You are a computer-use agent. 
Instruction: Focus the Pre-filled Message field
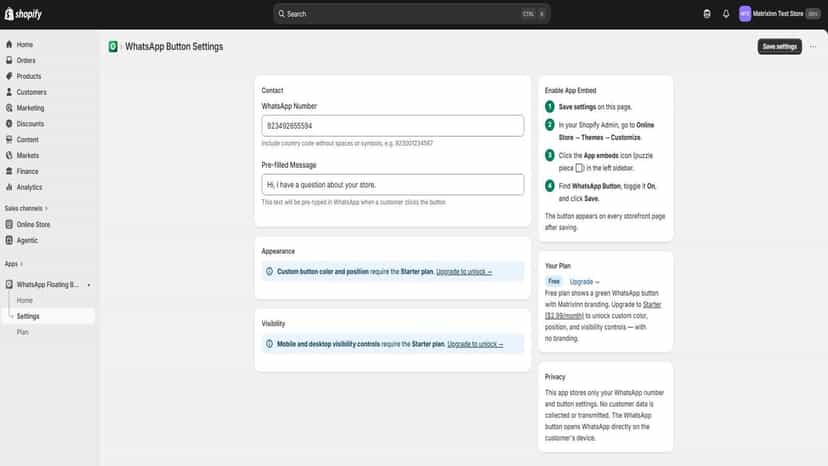pos(392,184)
